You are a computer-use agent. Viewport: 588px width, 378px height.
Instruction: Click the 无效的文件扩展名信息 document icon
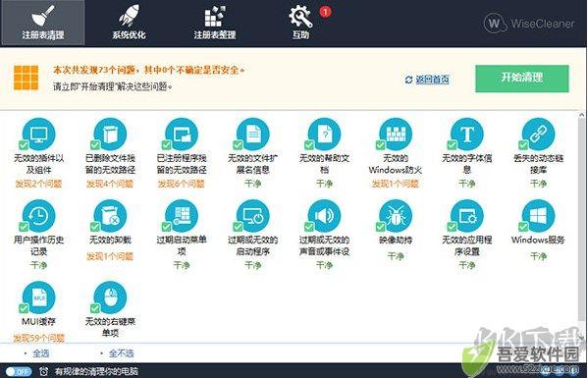point(252,135)
